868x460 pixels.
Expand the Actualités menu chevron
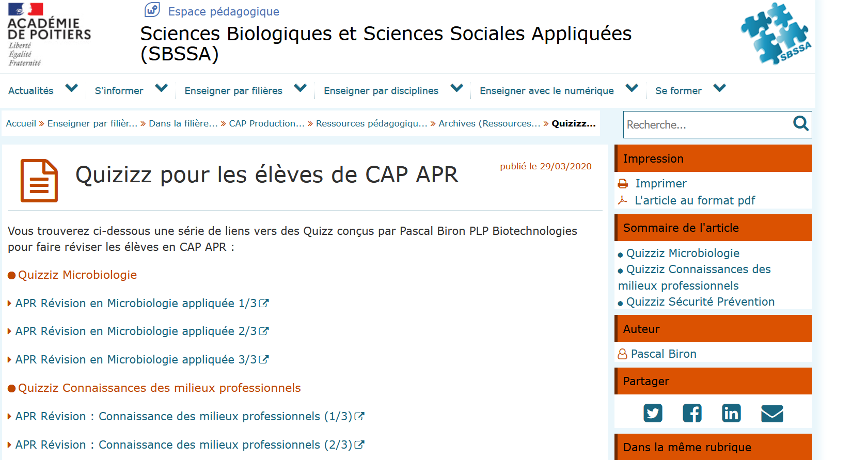[x=72, y=88]
